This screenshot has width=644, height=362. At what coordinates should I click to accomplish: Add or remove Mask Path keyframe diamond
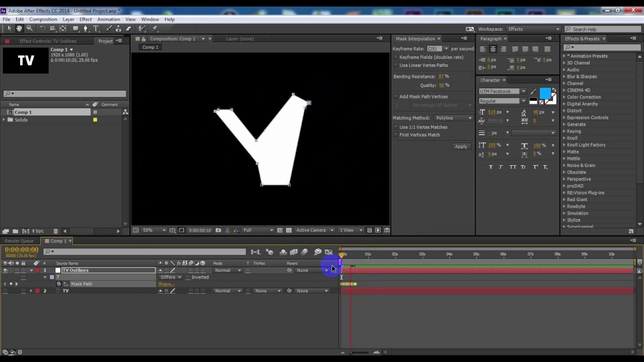[11, 284]
